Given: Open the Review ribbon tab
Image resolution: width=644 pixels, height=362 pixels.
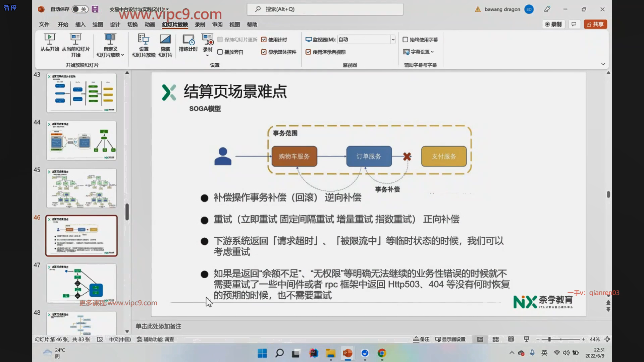Looking at the screenshot, I should (x=217, y=24).
